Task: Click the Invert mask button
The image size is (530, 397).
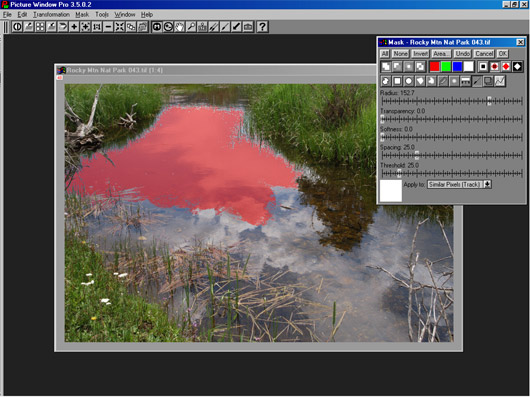Action: click(420, 54)
